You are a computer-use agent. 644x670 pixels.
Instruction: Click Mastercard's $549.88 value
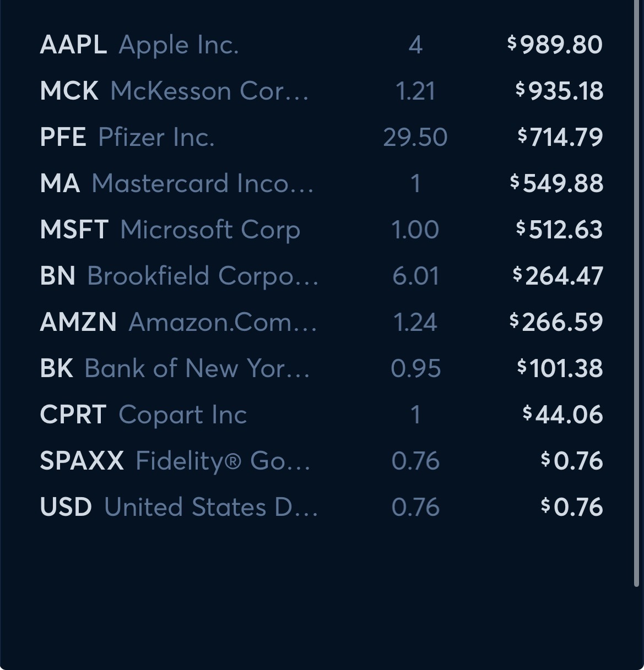[x=556, y=183]
